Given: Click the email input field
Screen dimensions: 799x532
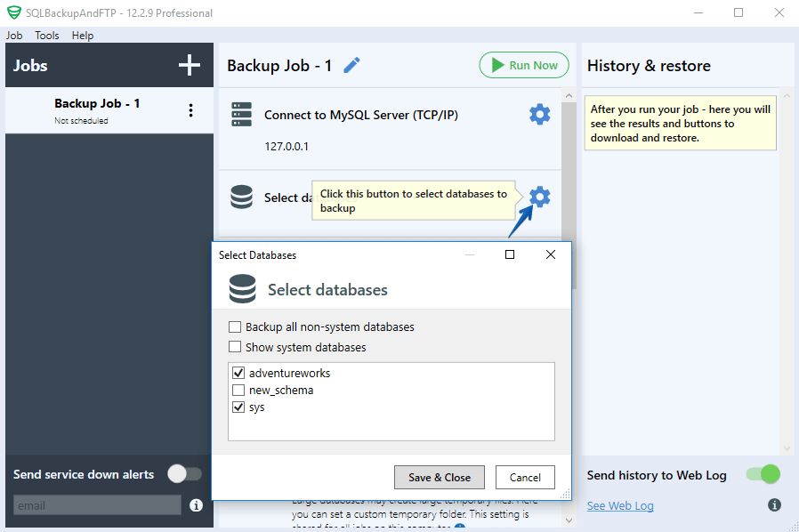Looking at the screenshot, I should tap(97, 505).
